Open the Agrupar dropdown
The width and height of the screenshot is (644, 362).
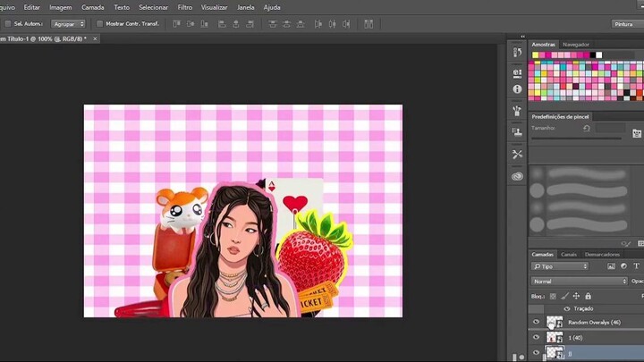(x=68, y=24)
